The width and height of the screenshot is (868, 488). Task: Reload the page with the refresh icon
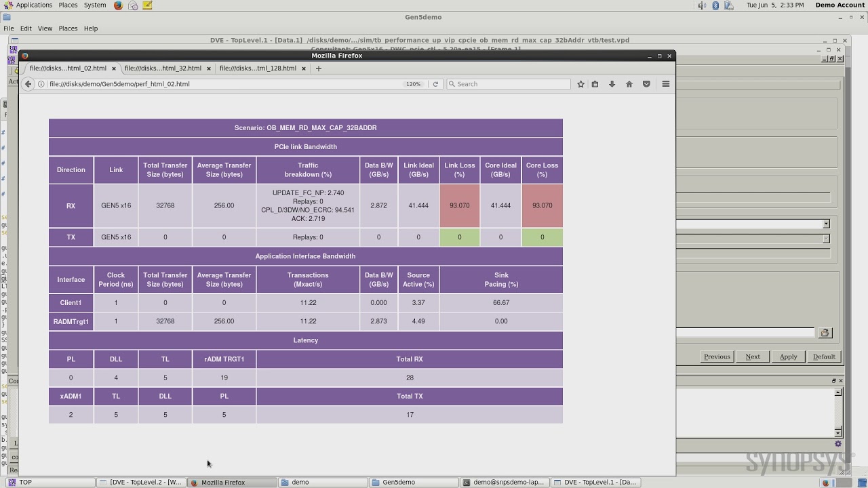tap(435, 84)
